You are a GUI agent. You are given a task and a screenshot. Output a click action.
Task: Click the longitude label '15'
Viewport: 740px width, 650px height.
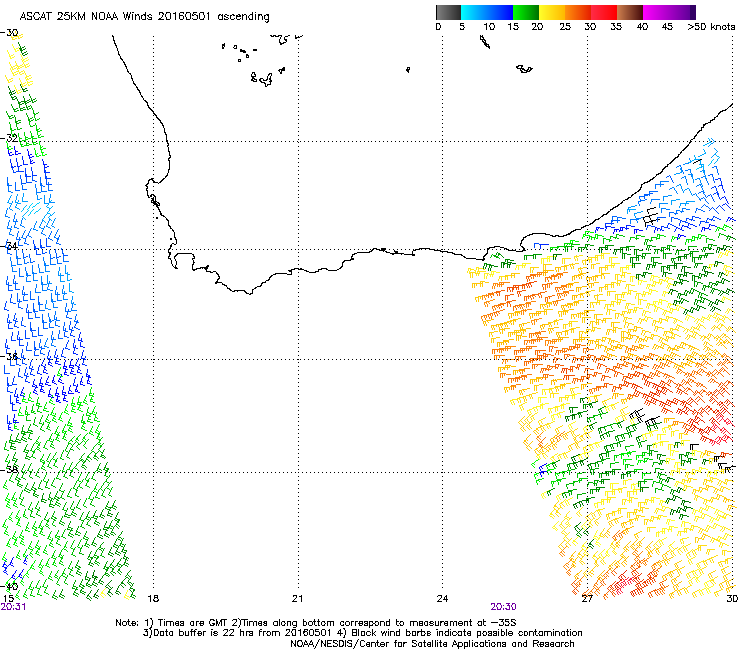[8, 598]
